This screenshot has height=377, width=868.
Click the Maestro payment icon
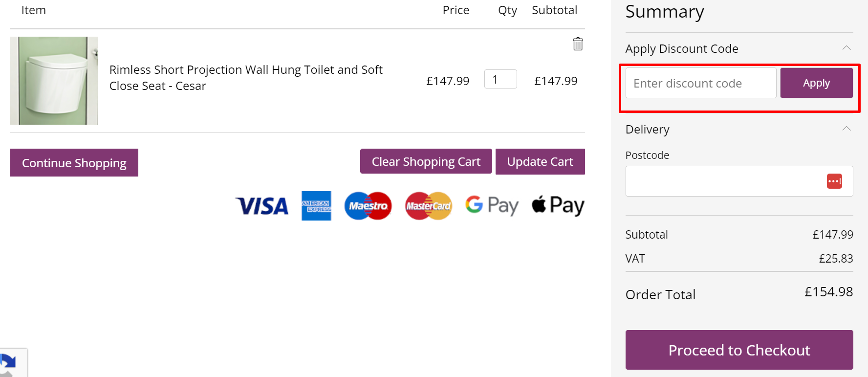tap(368, 206)
